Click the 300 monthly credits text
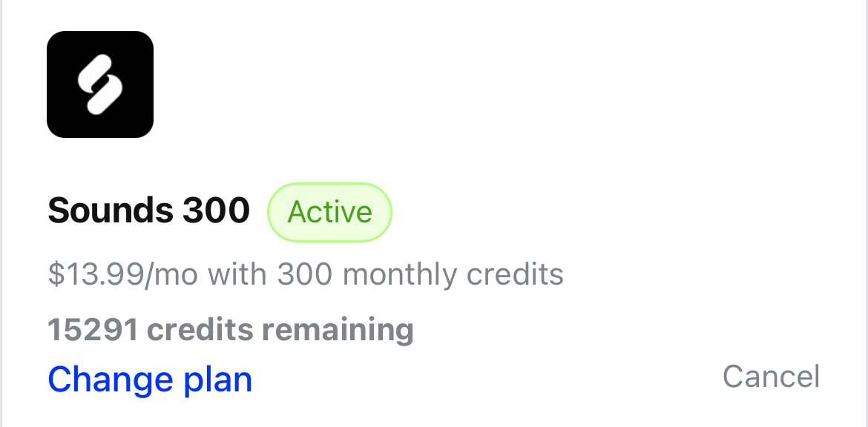Image resolution: width=868 pixels, height=427 pixels. (420, 274)
